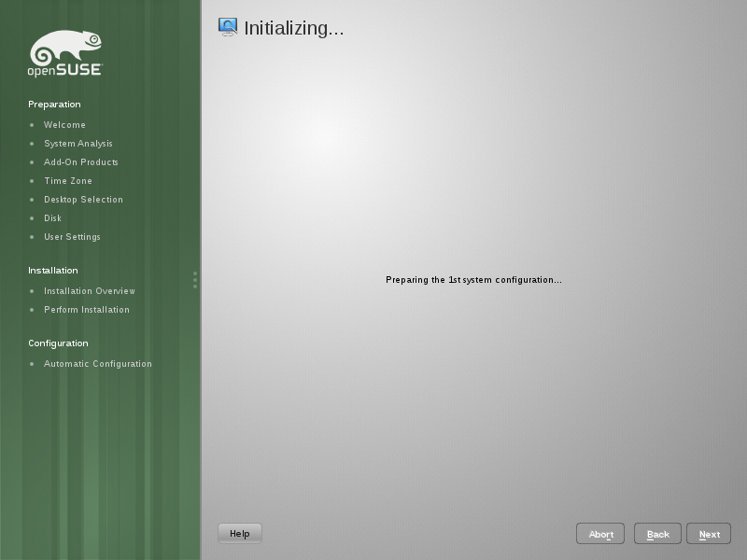Click the 'Preparing the 1st system configuration' message

tap(473, 279)
